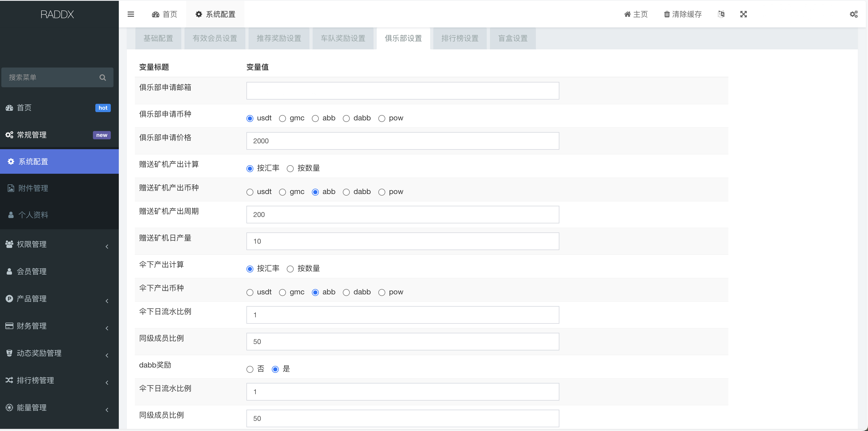Open 个人资料 in the sidebar
Image resolution: width=868 pixels, height=431 pixels.
coord(33,215)
